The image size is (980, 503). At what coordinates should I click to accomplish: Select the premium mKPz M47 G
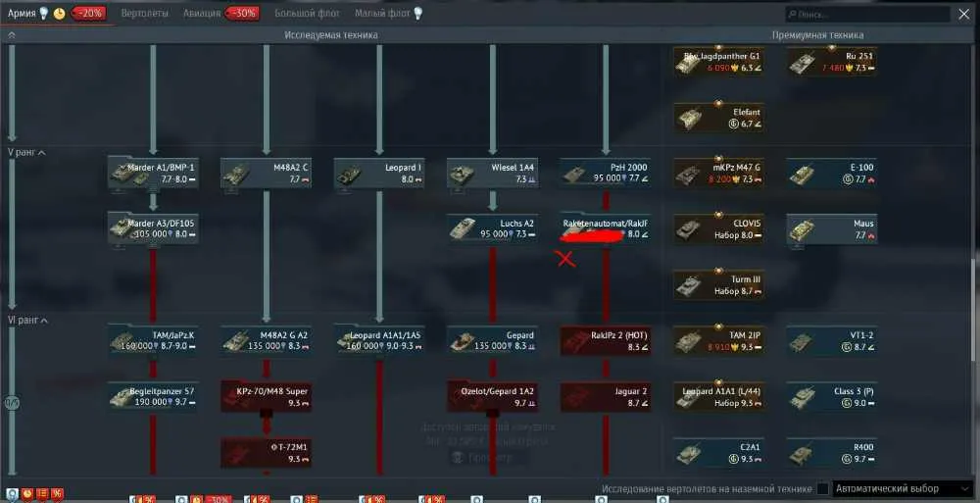coord(718,174)
